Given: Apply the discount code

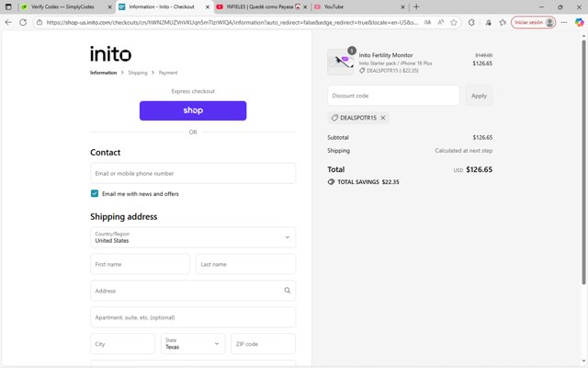Looking at the screenshot, I should click(x=479, y=96).
